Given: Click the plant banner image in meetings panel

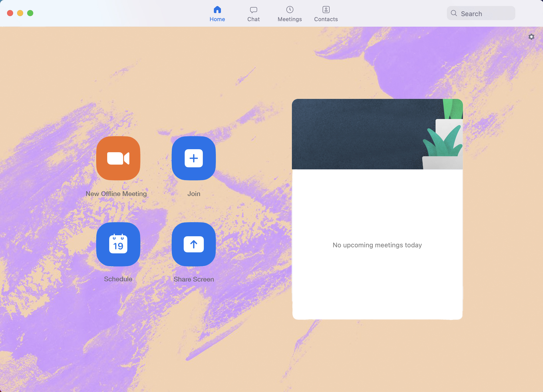Looking at the screenshot, I should 377,134.
